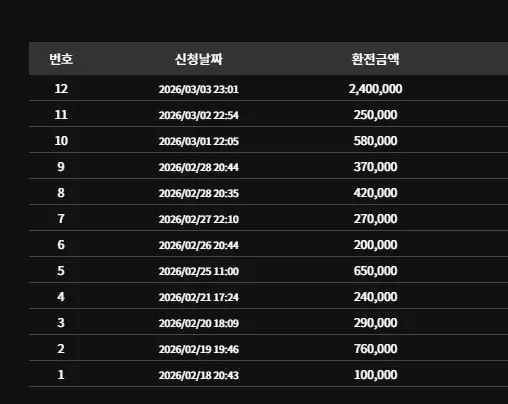Viewport: 508px width, 404px height.
Task: Click the 신청날짜 column header
Action: tap(199, 59)
